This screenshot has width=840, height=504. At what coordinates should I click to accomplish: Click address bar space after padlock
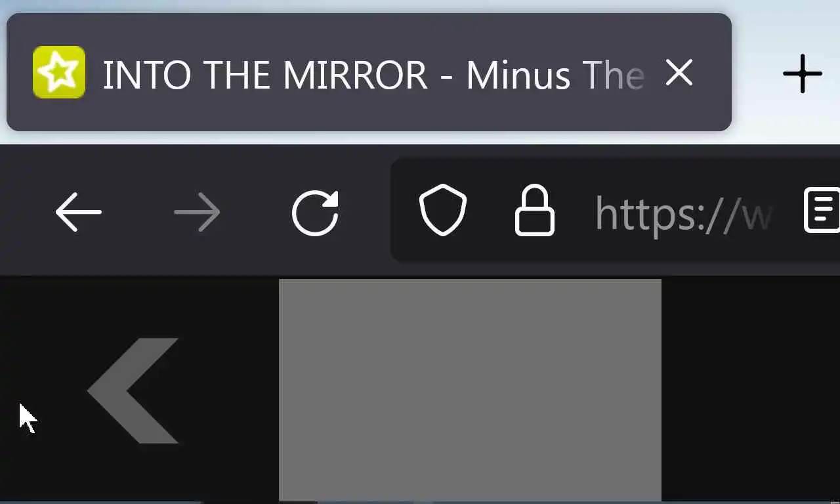(574, 211)
